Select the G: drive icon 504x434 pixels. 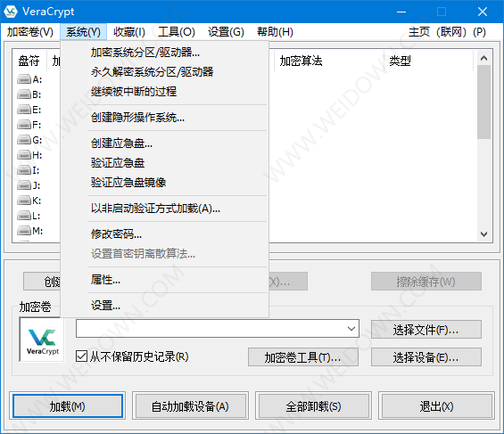[24, 140]
